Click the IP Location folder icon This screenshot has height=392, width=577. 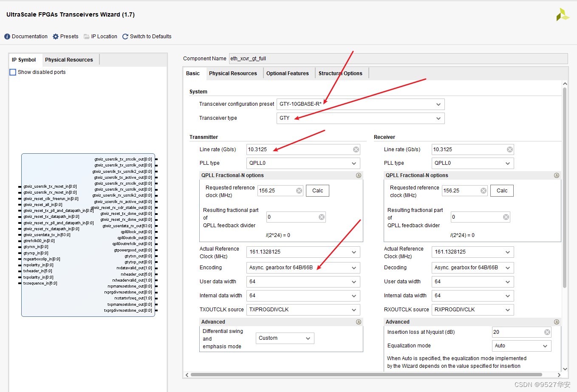point(87,37)
